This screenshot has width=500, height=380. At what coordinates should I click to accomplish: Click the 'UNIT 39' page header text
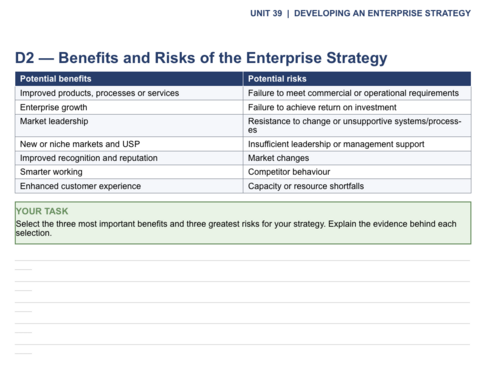click(x=266, y=13)
